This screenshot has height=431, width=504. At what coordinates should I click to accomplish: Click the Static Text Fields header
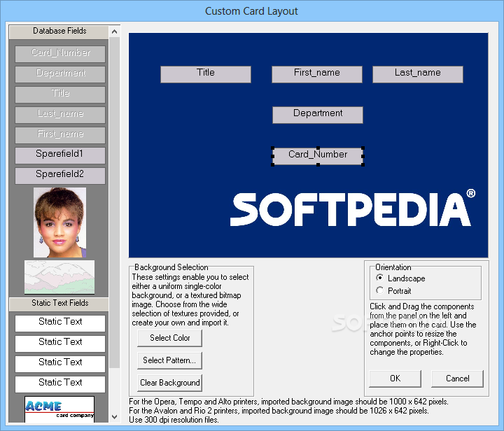point(59,304)
